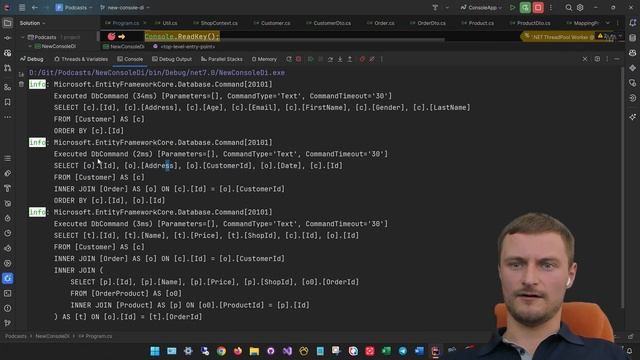Click the console soft-wrap icon
Screen dimensions: 640x360
[x=21, y=74]
